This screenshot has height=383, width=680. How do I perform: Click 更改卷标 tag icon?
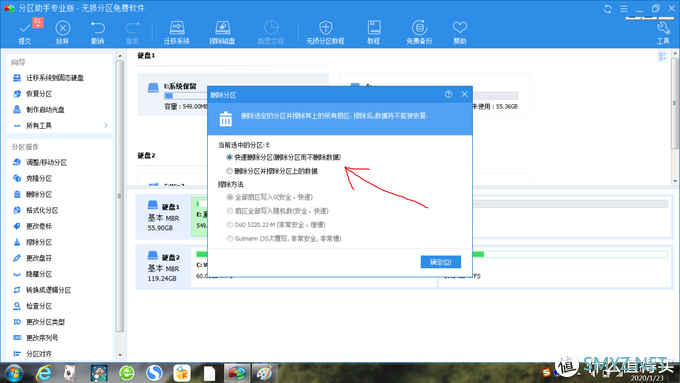(17, 226)
